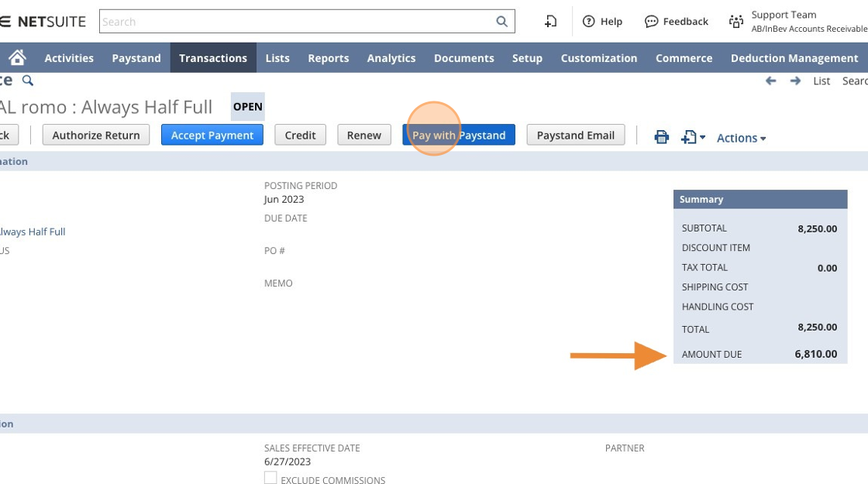Click the Jun 2023 posting period value
The image size is (868, 484).
coord(284,199)
